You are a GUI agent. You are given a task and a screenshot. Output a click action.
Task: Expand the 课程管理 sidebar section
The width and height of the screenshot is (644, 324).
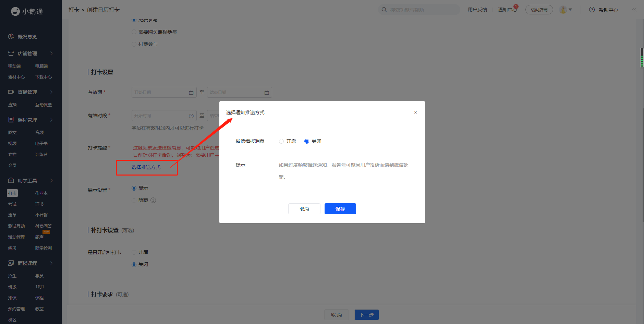(x=51, y=120)
